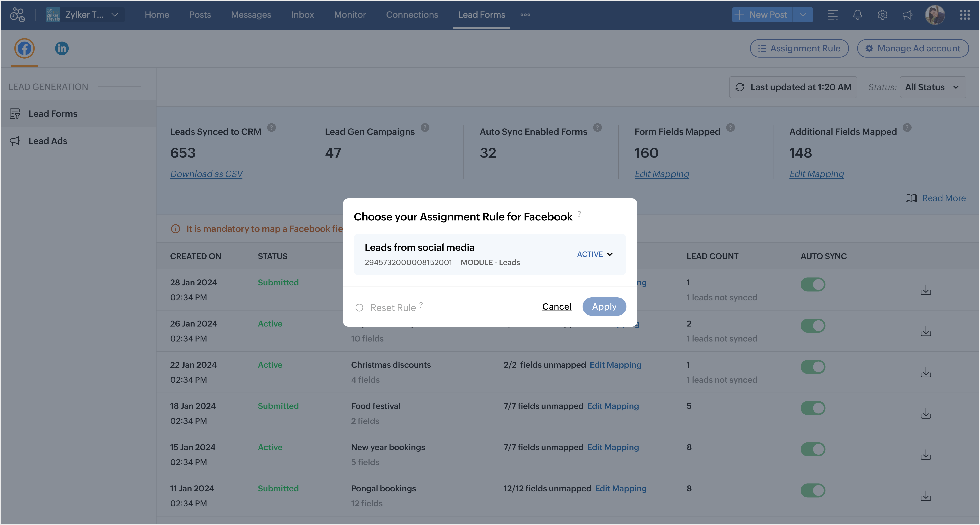Click help icon next to Leads Synced to CRM
This screenshot has width=980, height=525.
271,128
